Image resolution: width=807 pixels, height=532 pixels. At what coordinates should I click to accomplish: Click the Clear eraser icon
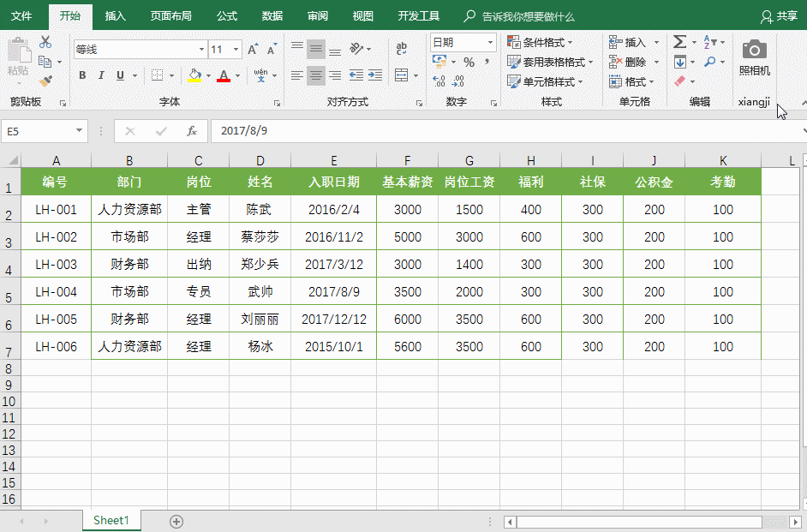tap(680, 81)
